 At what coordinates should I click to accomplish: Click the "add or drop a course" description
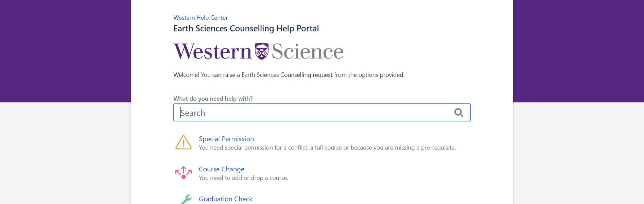[243, 178]
